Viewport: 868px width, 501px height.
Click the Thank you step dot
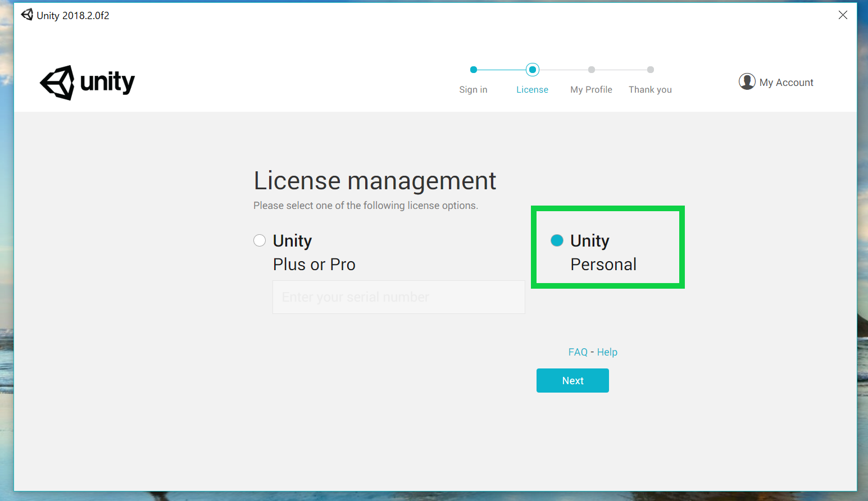point(650,70)
